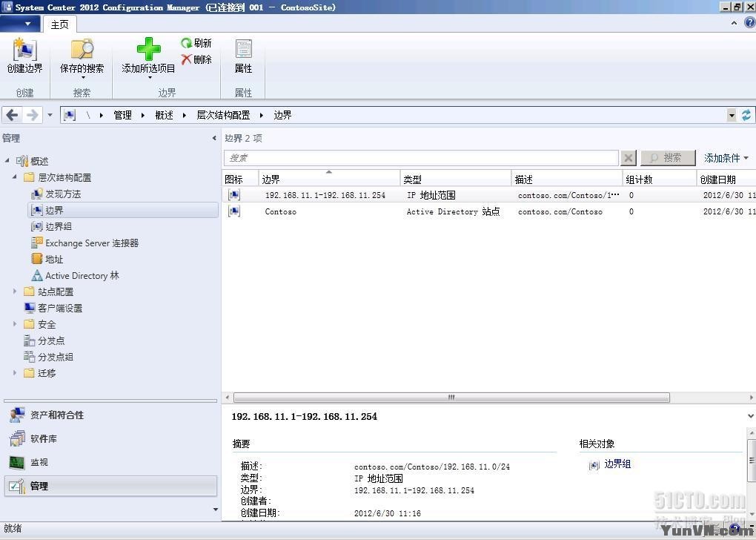Collapse the 层次结构配置 folder
756x540 pixels.
pos(15,177)
